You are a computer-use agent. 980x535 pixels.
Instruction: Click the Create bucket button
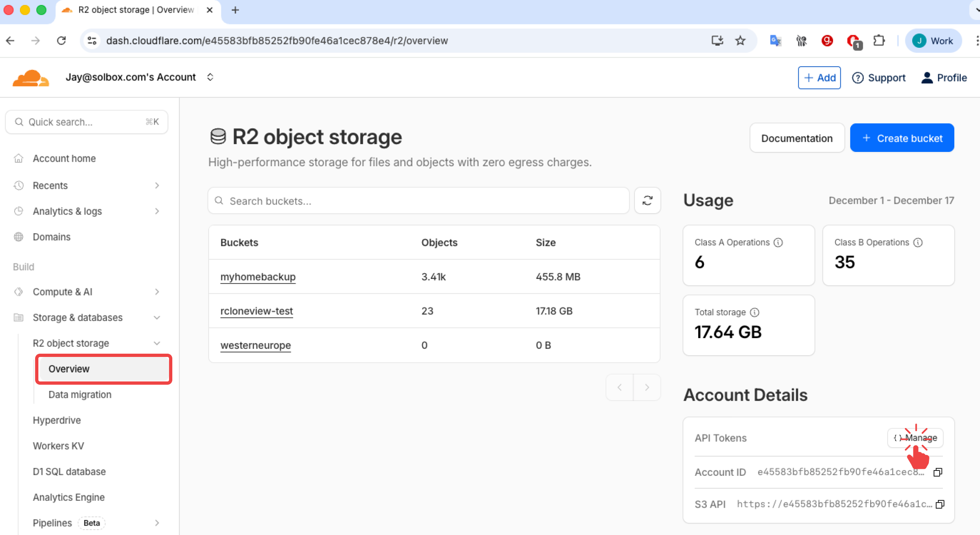pos(902,138)
